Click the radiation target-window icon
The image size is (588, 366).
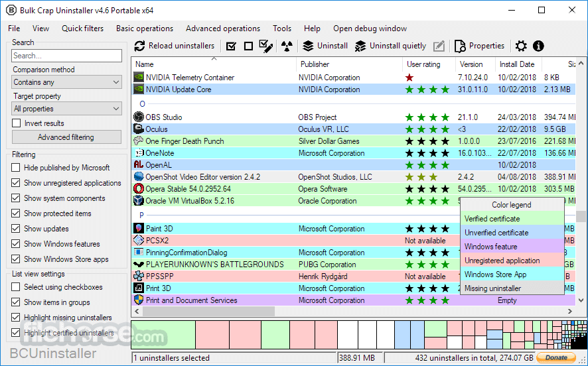coord(287,46)
